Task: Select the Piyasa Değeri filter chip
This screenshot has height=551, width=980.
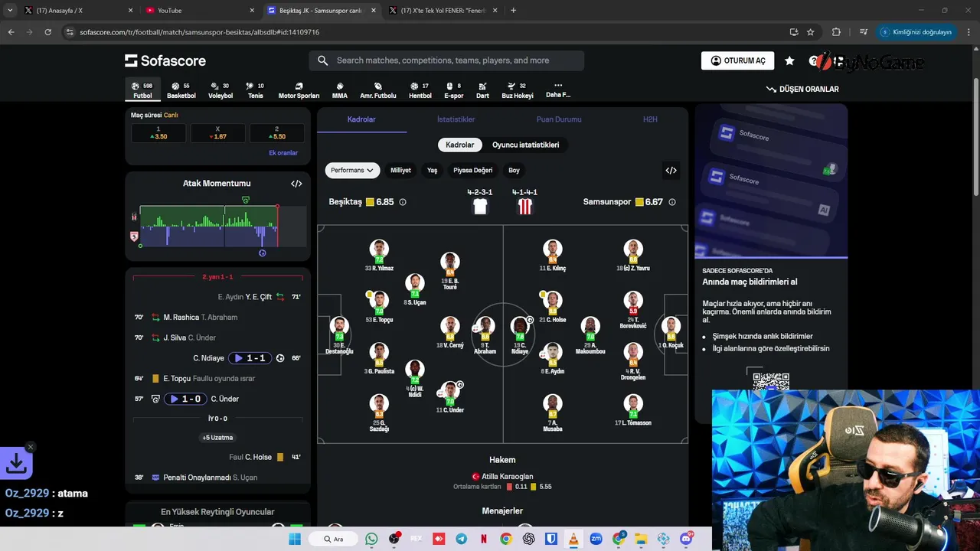Action: (x=472, y=170)
